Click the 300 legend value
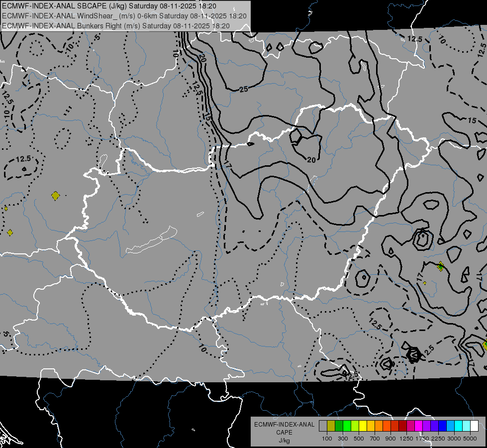 click(343, 439)
